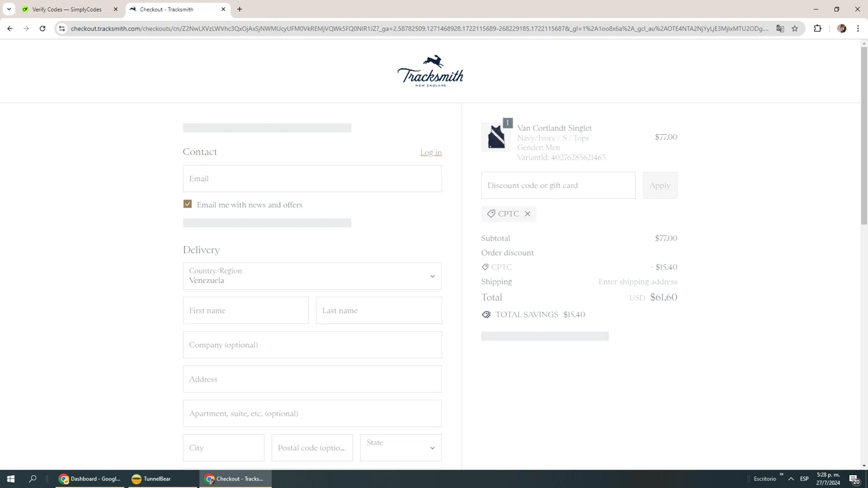Click the City field
868x488 pixels.
coord(223,448)
